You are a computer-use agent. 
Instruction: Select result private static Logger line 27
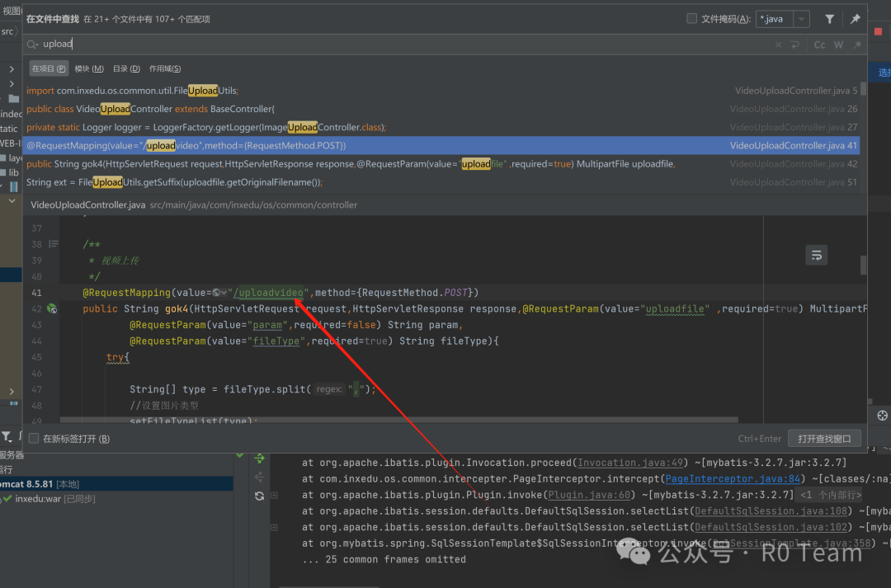441,127
